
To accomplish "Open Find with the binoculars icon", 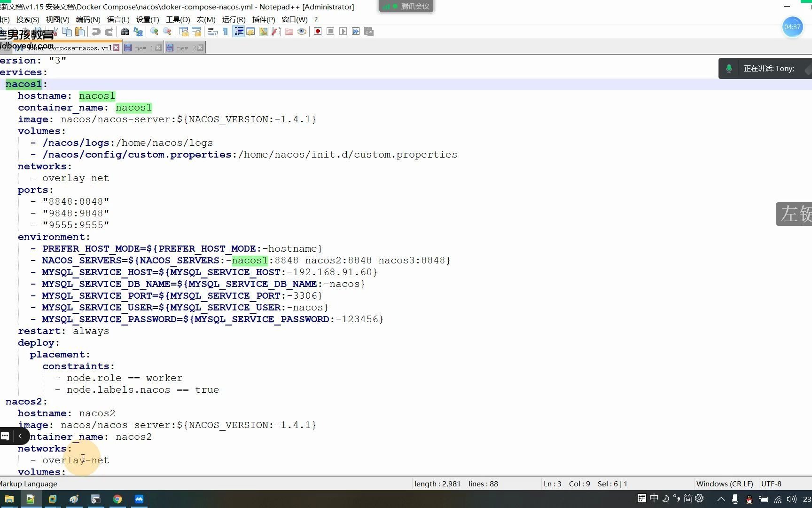I will click(x=125, y=32).
